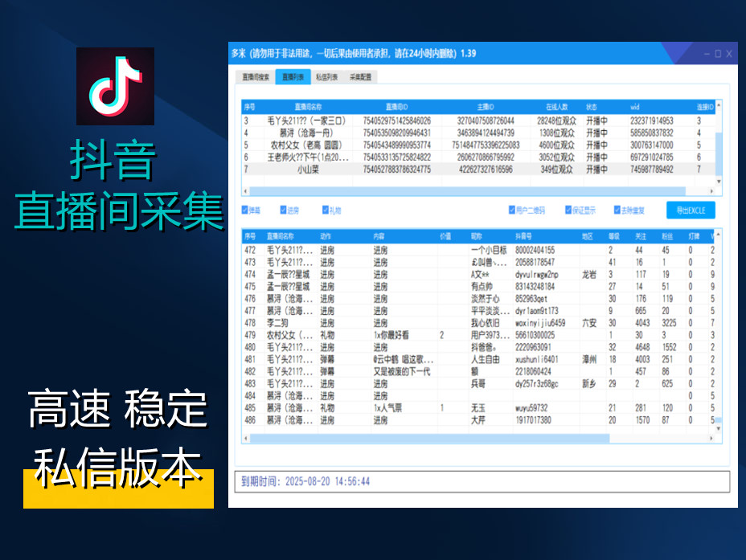746x560 pixels.
Task: Click right arrow of live room horizontal scrollbar
Action: pyautogui.click(x=711, y=191)
